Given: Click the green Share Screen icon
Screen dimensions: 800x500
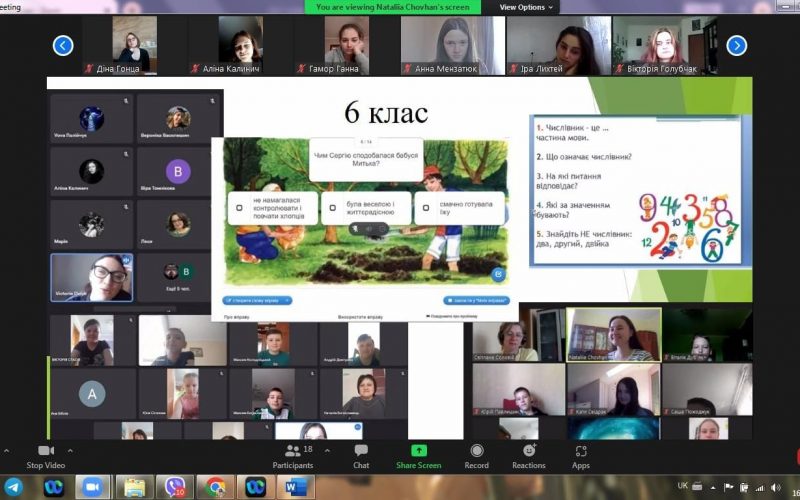Looking at the screenshot, I should click(418, 451).
